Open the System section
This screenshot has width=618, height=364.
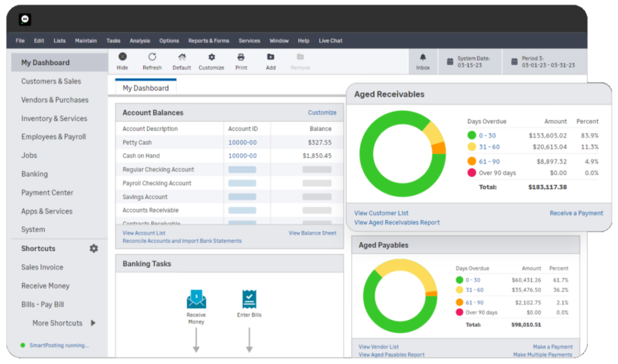33,229
